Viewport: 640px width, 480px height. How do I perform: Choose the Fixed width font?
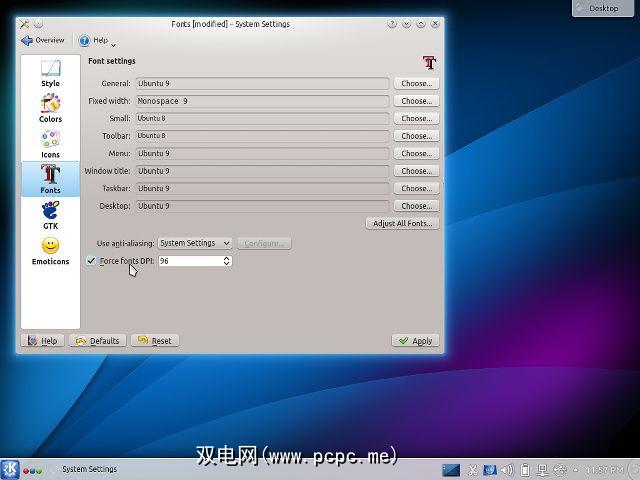[416, 101]
